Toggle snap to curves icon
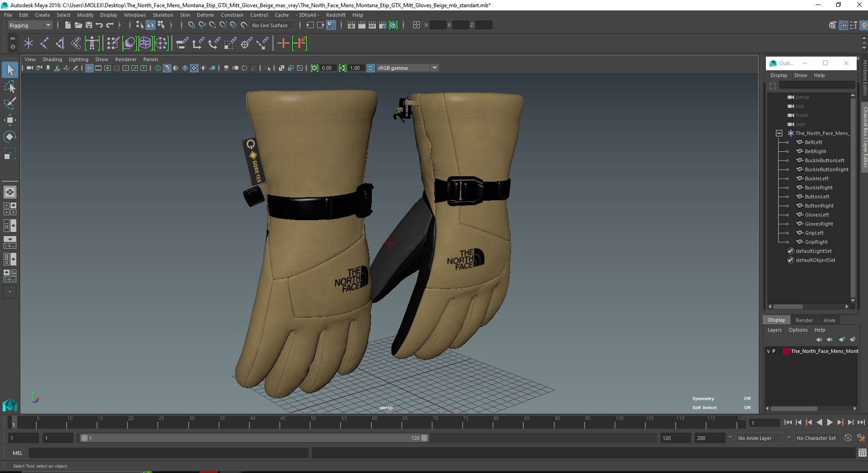This screenshot has width=868, height=473. [x=202, y=25]
